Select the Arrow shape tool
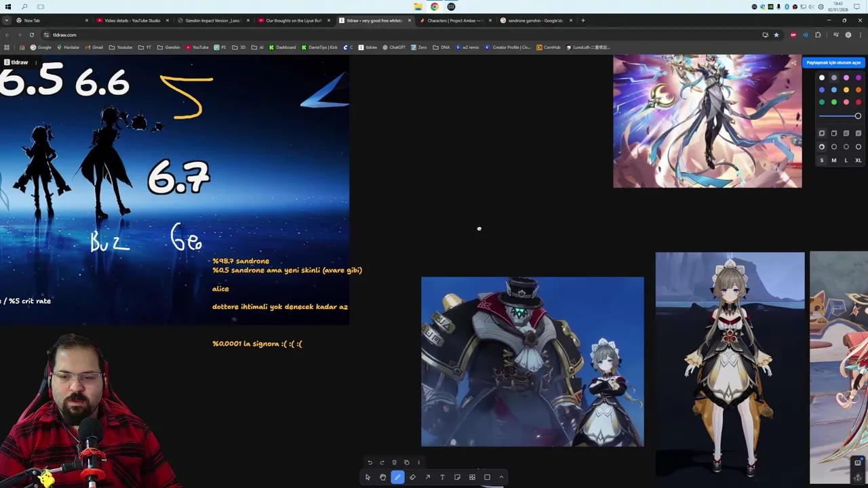 click(x=427, y=477)
